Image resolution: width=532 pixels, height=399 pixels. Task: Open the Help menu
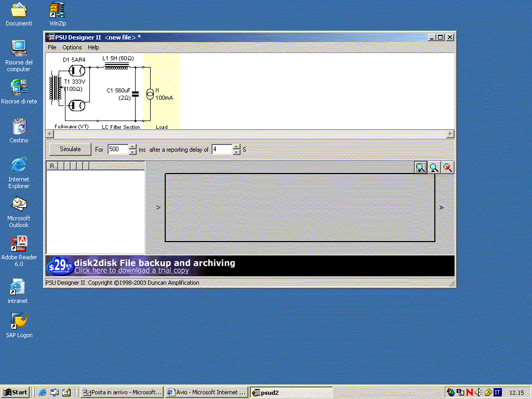(x=94, y=47)
